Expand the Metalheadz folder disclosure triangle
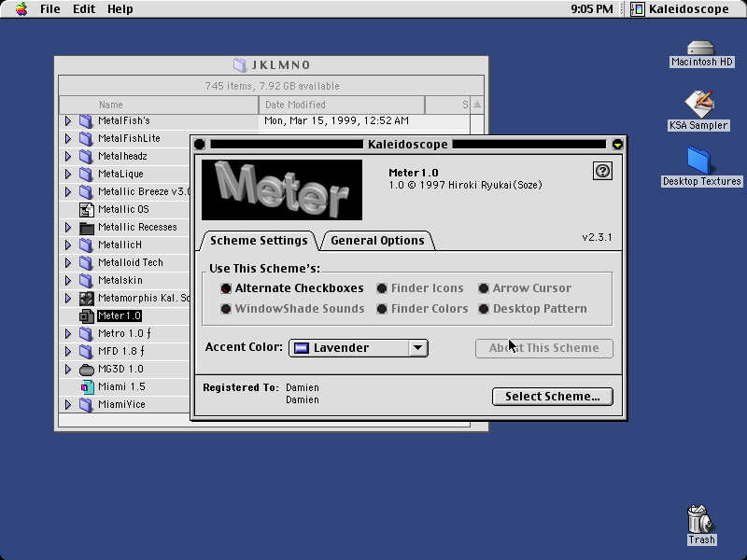The image size is (747, 560). [x=68, y=156]
